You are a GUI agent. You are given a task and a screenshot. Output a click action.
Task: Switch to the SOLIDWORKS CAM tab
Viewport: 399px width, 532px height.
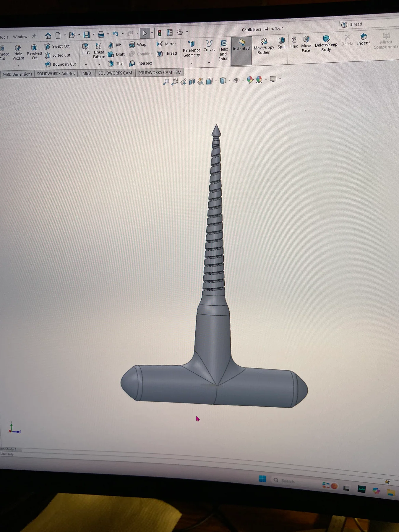point(115,73)
